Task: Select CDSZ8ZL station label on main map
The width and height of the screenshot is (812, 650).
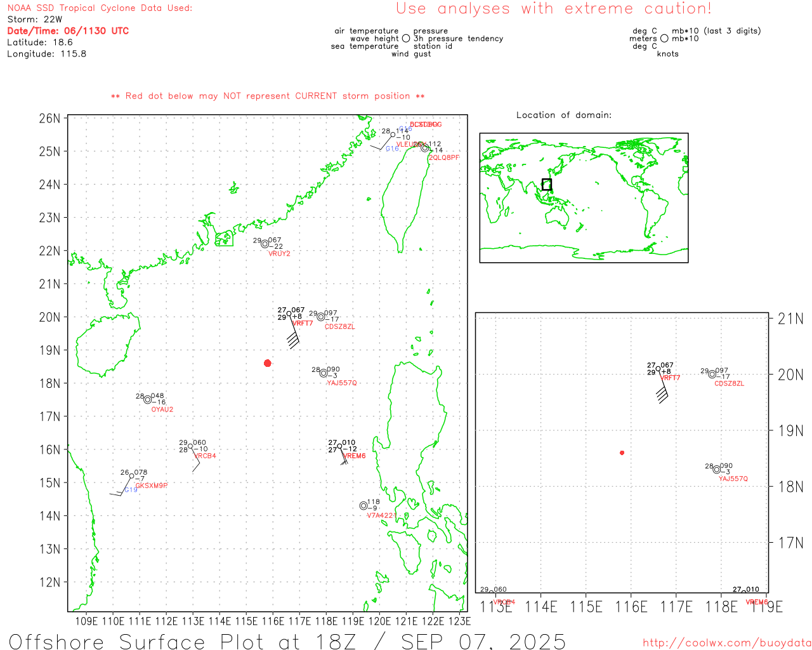Action: click(340, 327)
